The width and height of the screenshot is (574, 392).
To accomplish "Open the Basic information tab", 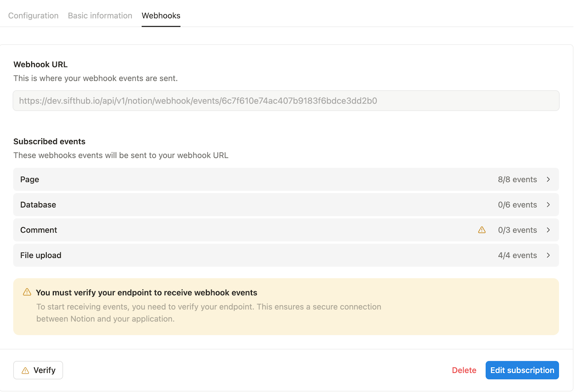I will [x=100, y=16].
